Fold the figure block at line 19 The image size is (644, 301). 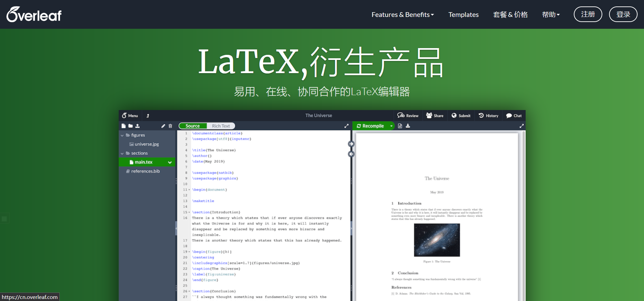(189, 252)
